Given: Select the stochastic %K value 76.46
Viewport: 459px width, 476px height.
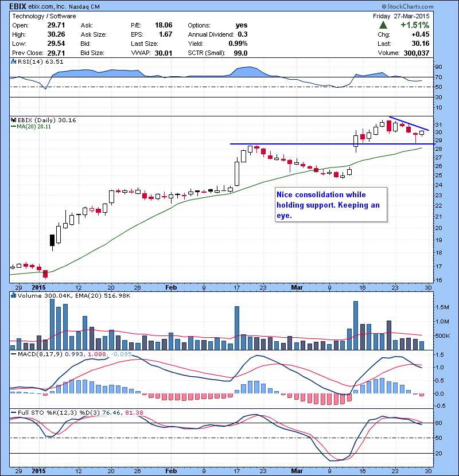Looking at the screenshot, I should click(x=111, y=412).
